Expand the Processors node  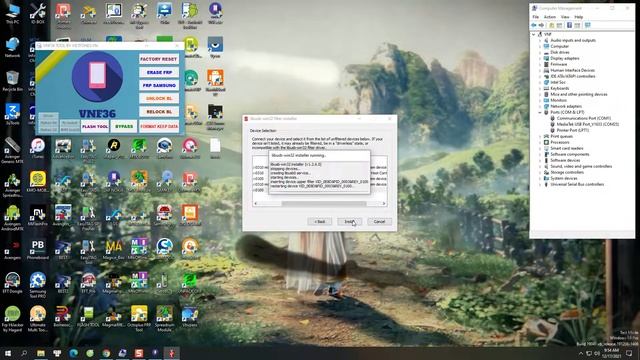pyautogui.click(x=540, y=142)
